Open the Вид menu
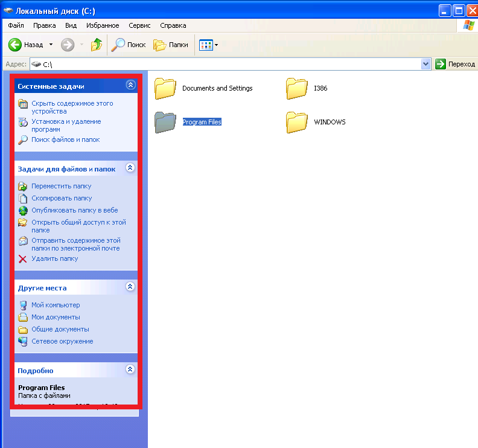Image resolution: width=478 pixels, height=448 pixels. pyautogui.click(x=71, y=25)
